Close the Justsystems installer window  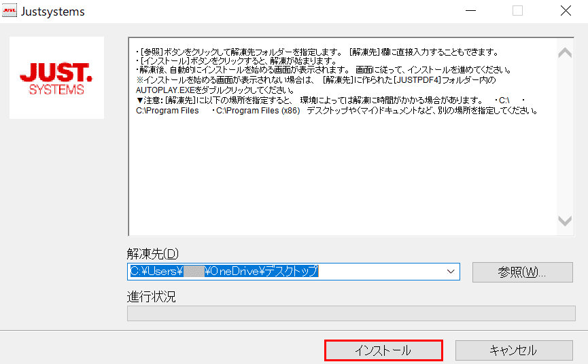point(566,11)
